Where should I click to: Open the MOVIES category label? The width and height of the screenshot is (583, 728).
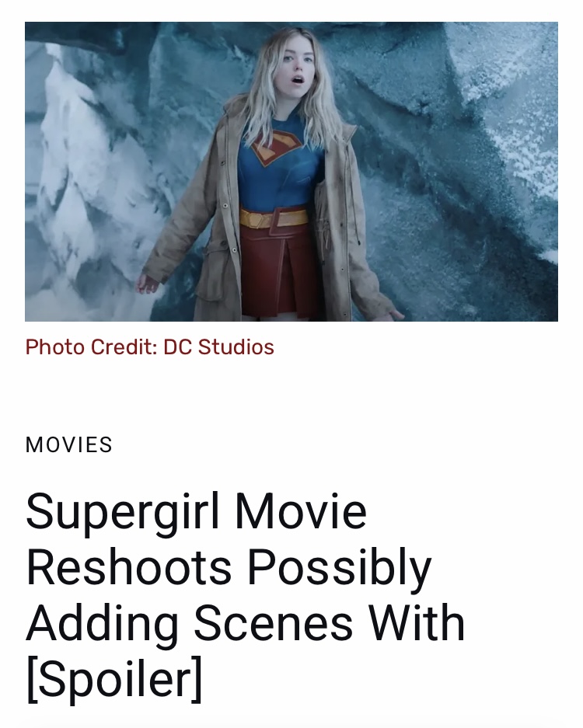pyautogui.click(x=68, y=444)
